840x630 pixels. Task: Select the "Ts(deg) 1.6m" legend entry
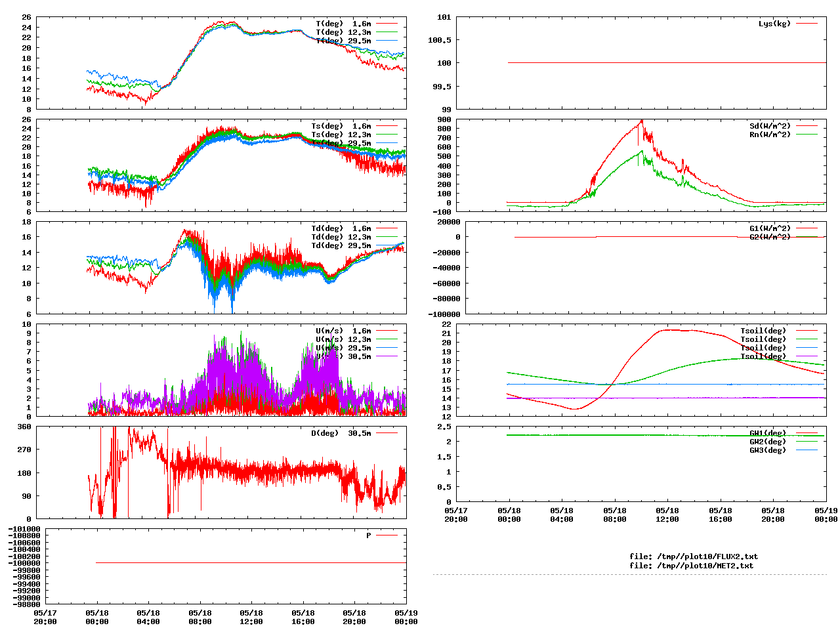point(341,126)
